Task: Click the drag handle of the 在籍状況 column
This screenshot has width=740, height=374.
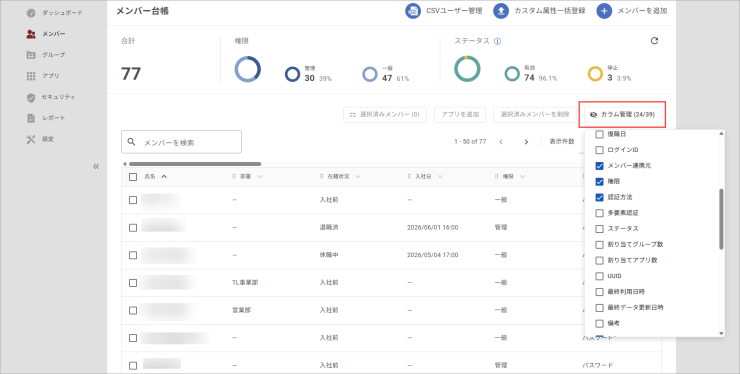Action: (x=321, y=177)
